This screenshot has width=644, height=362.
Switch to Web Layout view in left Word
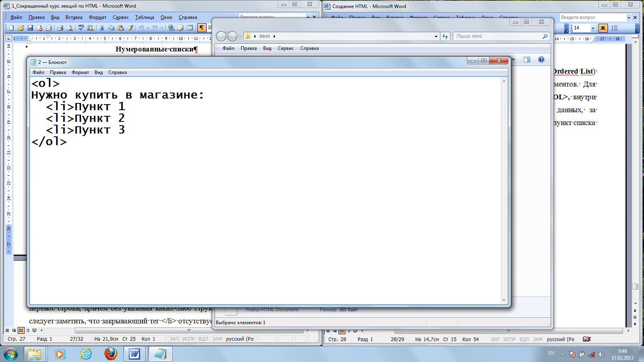[14, 330]
